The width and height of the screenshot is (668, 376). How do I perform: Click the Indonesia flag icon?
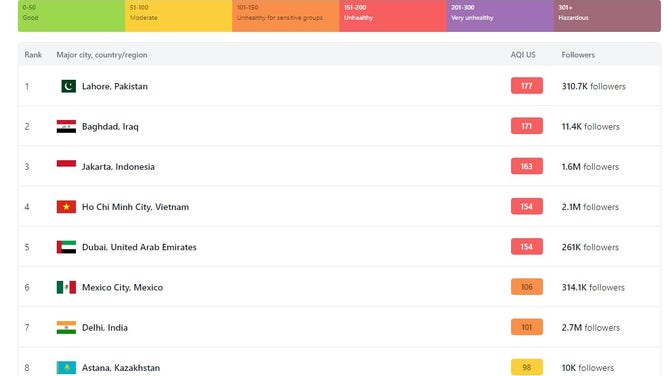tap(66, 166)
